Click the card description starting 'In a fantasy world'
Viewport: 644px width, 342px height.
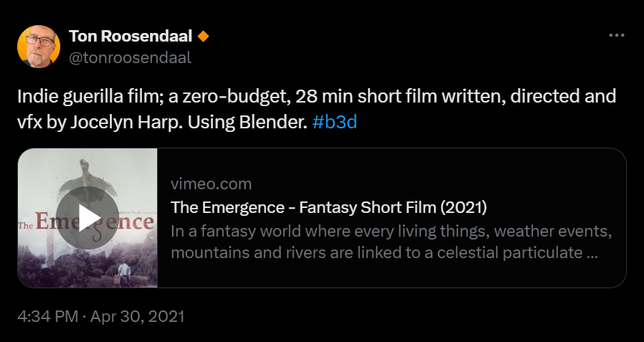tap(392, 242)
